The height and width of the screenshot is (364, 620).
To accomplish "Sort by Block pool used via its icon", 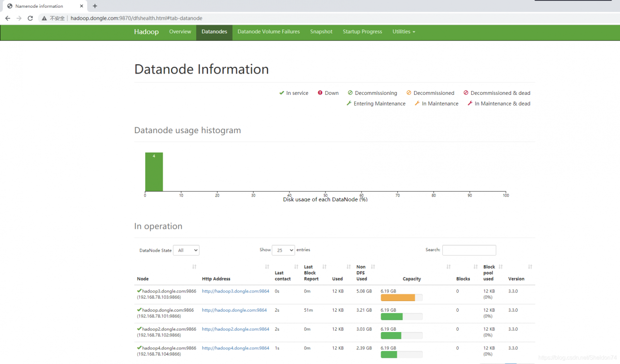I will [500, 267].
